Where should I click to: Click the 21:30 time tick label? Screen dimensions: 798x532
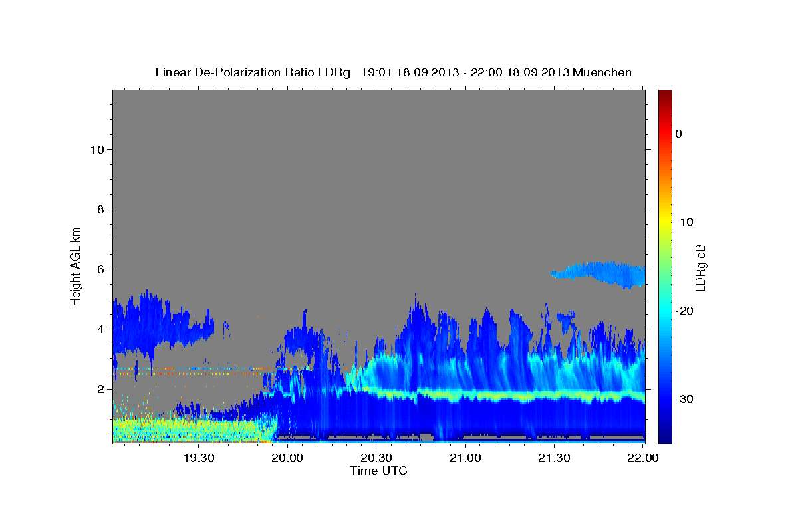tap(554, 458)
